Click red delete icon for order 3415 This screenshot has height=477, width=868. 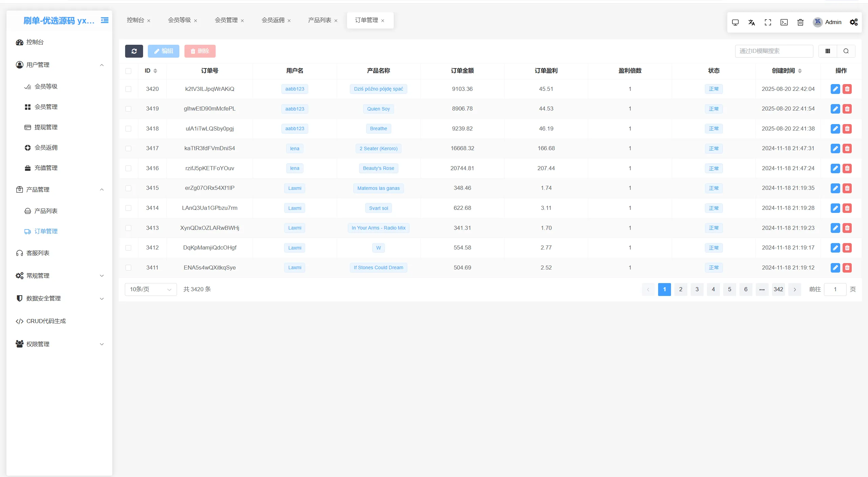click(x=847, y=188)
